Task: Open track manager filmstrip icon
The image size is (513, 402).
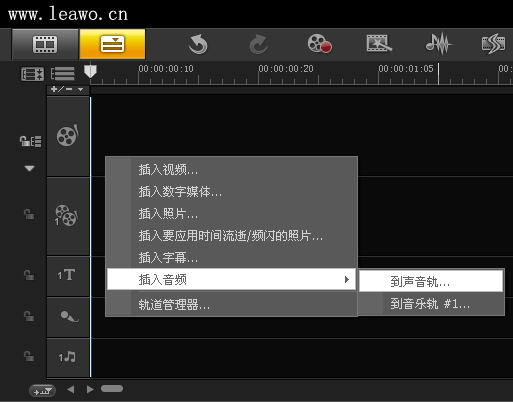Action: pos(32,74)
